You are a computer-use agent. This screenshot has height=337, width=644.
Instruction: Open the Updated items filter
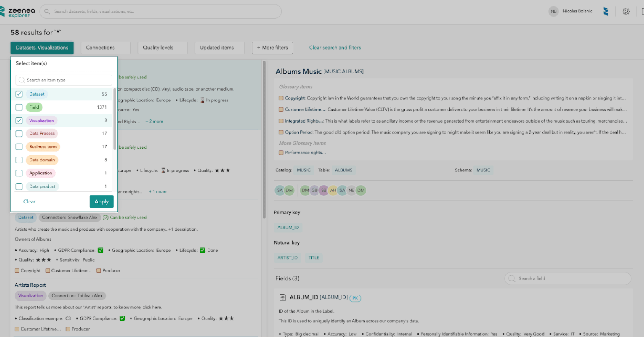[x=219, y=48]
